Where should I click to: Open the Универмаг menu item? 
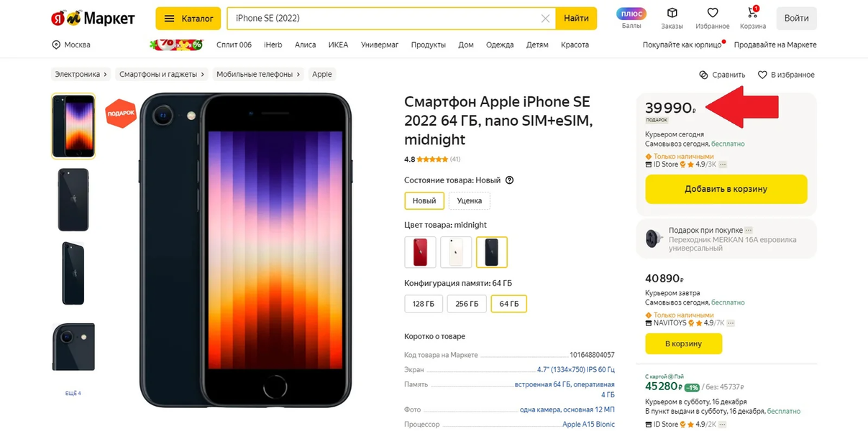point(380,45)
